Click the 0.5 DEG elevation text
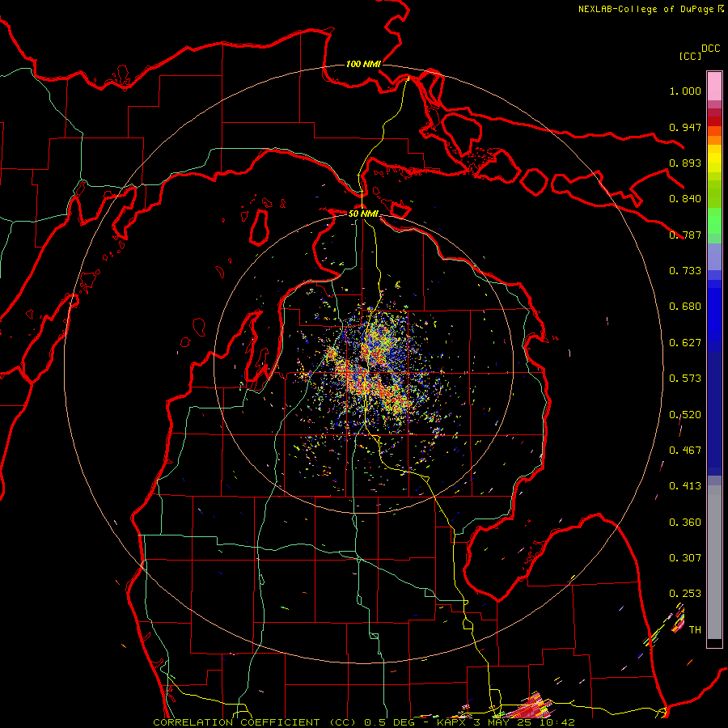The height and width of the screenshot is (728, 728). coord(389,722)
